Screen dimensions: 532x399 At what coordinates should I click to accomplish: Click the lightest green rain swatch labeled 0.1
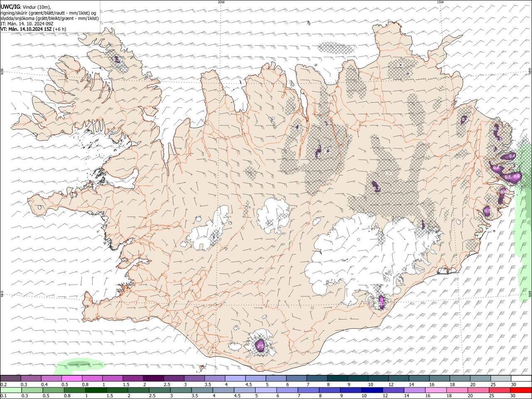11,390
